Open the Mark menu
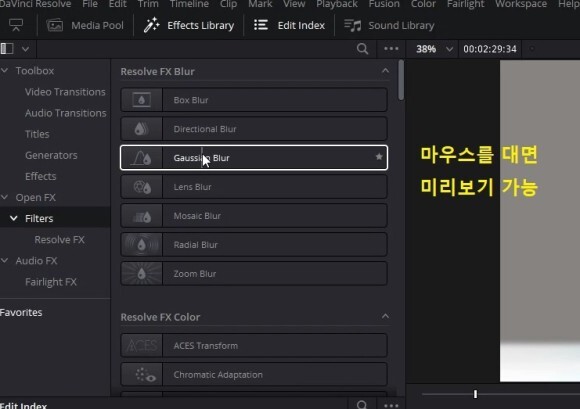Image resolution: width=580 pixels, height=409 pixels. [260, 4]
